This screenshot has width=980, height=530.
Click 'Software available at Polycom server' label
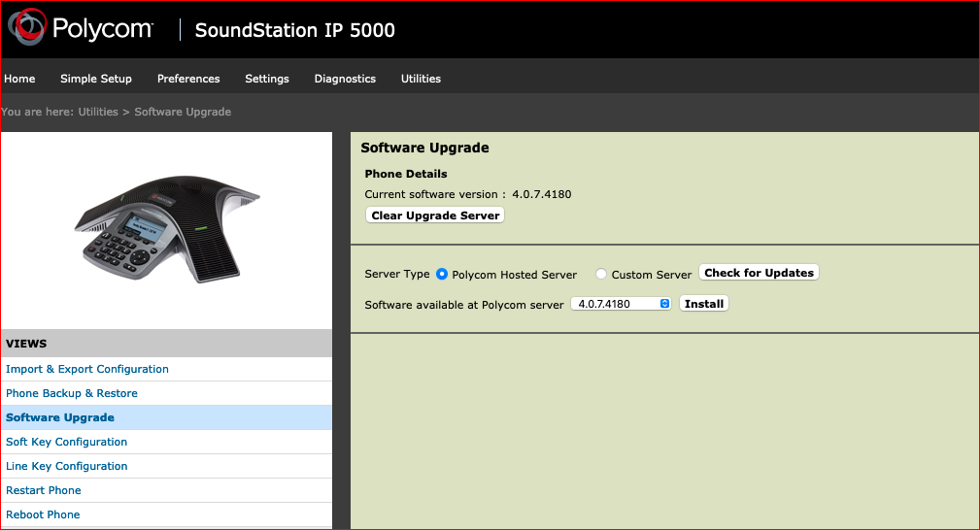click(463, 305)
